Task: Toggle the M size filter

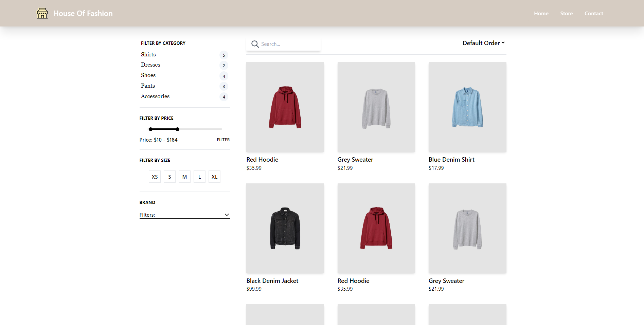Action: [184, 177]
